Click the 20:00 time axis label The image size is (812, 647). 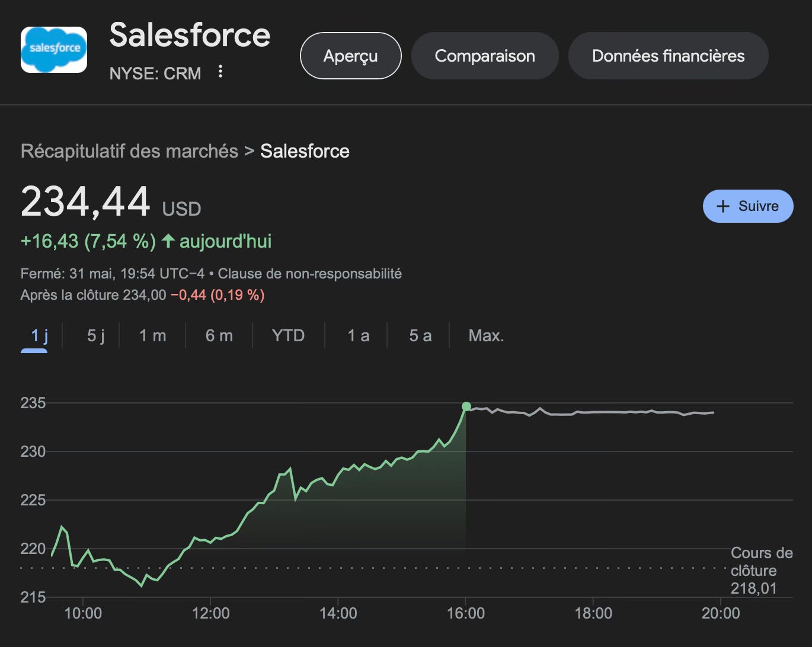click(x=721, y=613)
